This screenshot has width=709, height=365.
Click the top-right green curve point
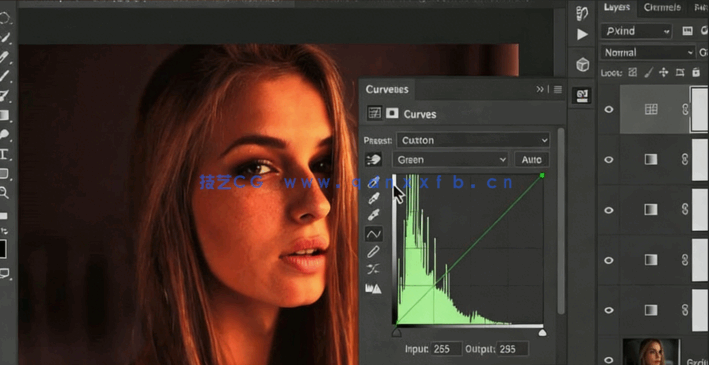(542, 175)
